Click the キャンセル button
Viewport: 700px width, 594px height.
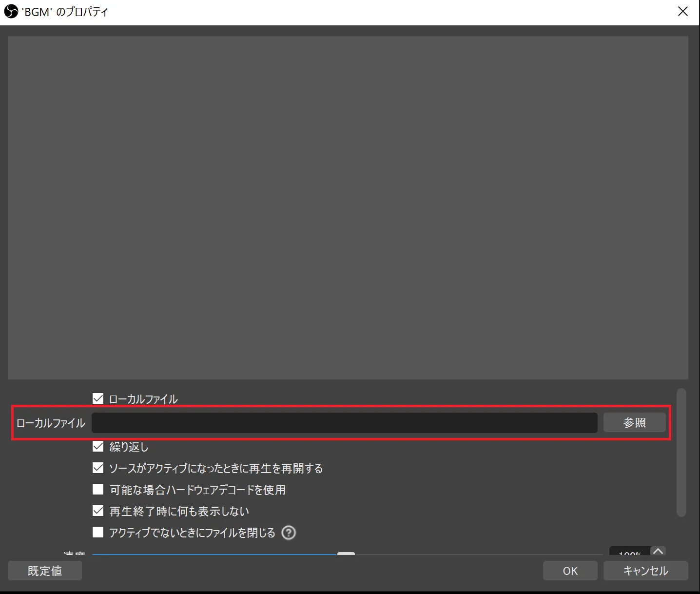click(645, 571)
